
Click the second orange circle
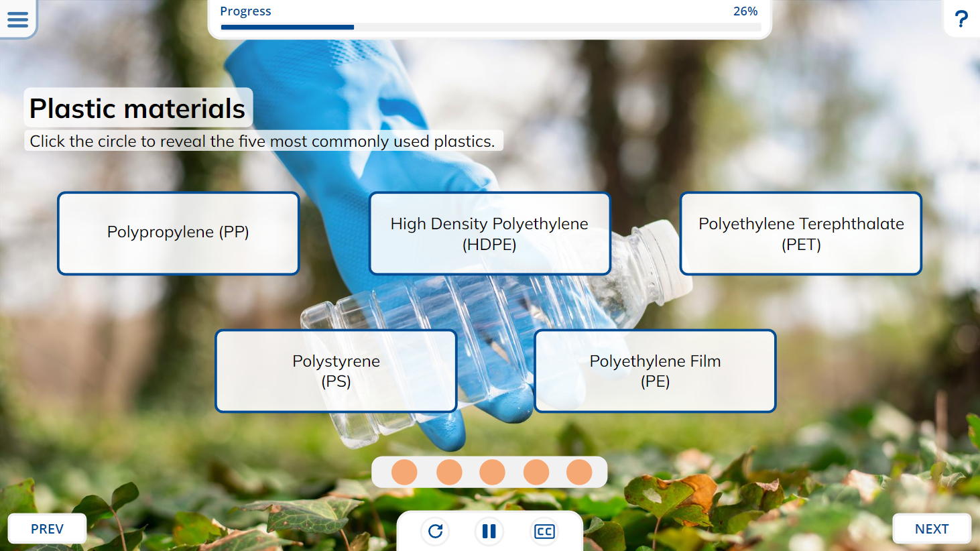(449, 472)
